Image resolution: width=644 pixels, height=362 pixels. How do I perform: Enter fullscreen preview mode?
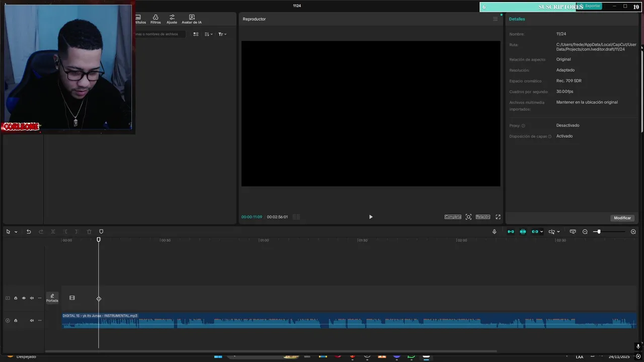498,217
